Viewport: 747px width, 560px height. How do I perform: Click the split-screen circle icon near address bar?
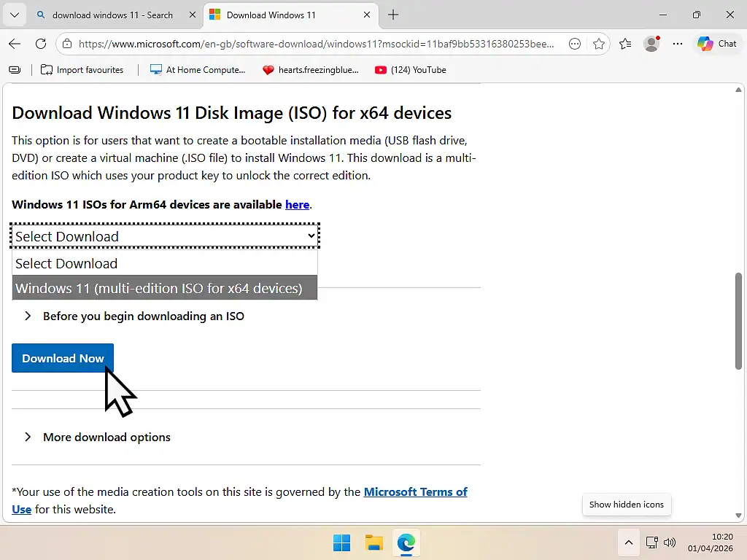[574, 44]
